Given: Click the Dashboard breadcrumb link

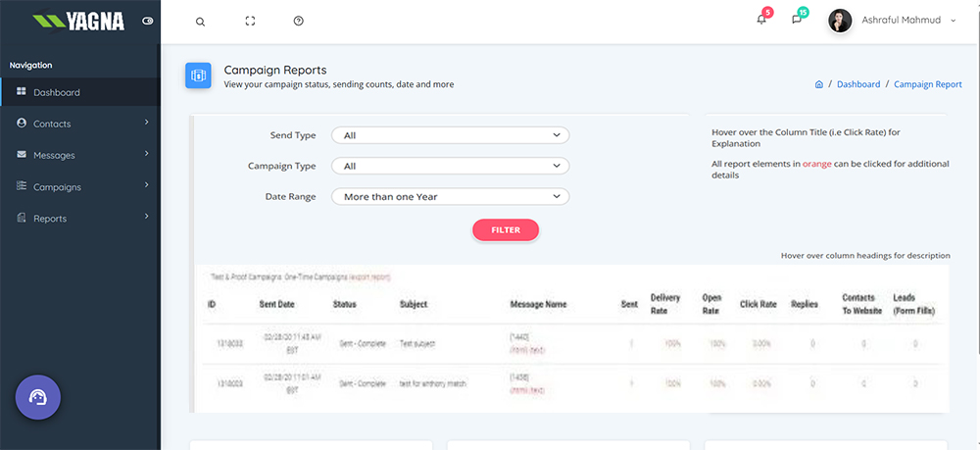Looking at the screenshot, I should [857, 84].
